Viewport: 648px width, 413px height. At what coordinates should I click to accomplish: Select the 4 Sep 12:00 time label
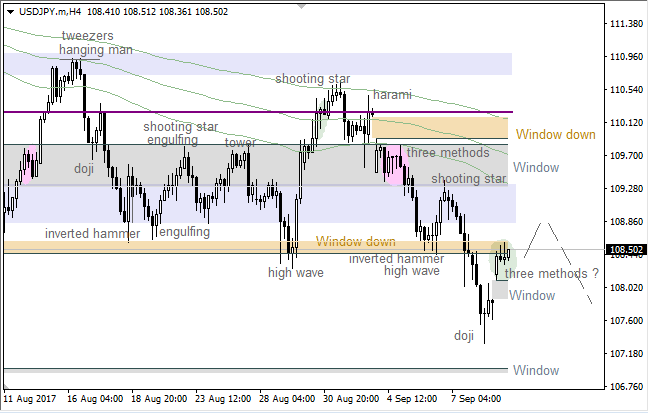[413, 398]
